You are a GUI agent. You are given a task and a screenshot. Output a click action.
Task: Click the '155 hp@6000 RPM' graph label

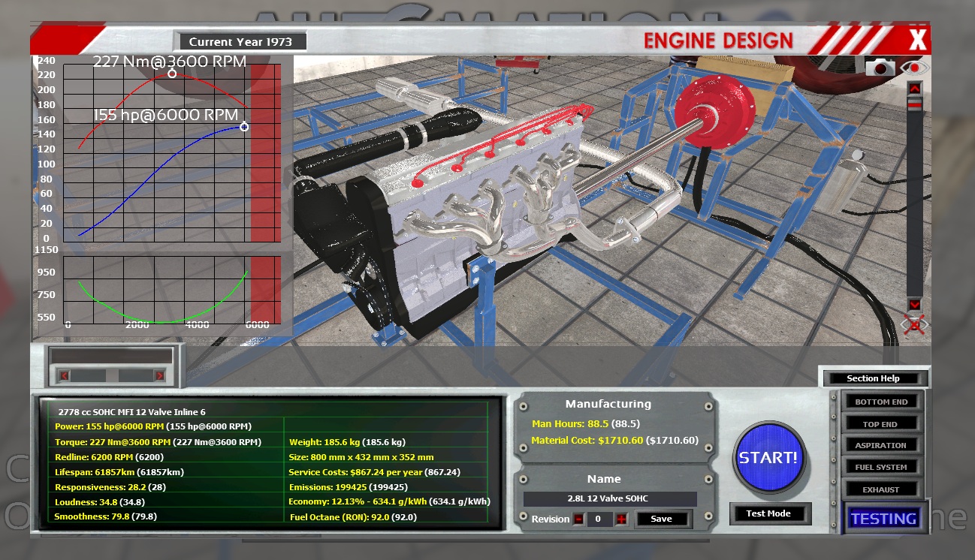click(x=165, y=115)
